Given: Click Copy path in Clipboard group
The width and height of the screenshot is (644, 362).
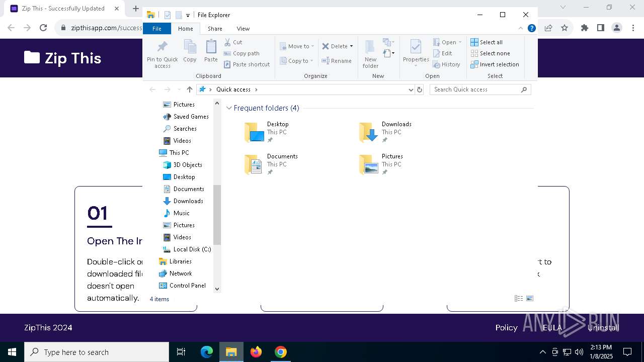Looking at the screenshot, I should (242, 53).
